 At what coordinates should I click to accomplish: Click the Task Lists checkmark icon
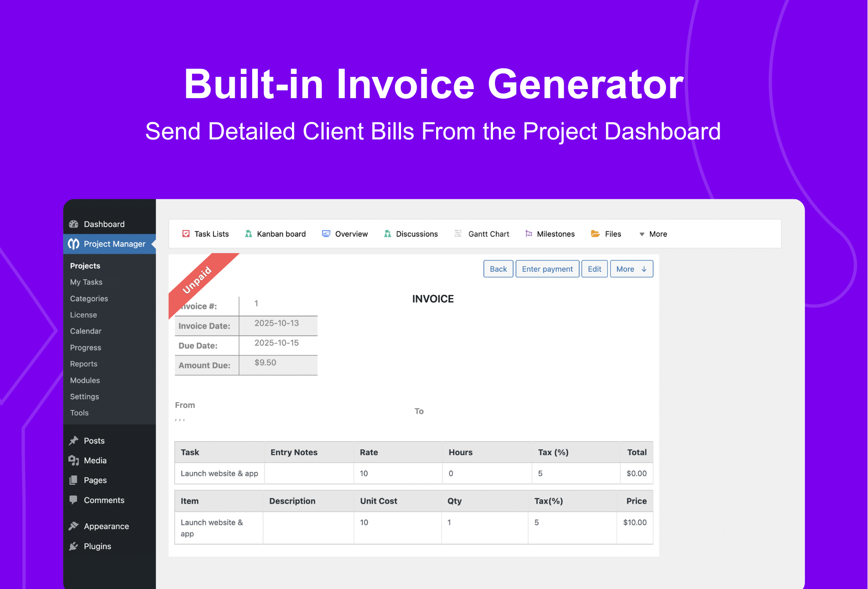(186, 233)
